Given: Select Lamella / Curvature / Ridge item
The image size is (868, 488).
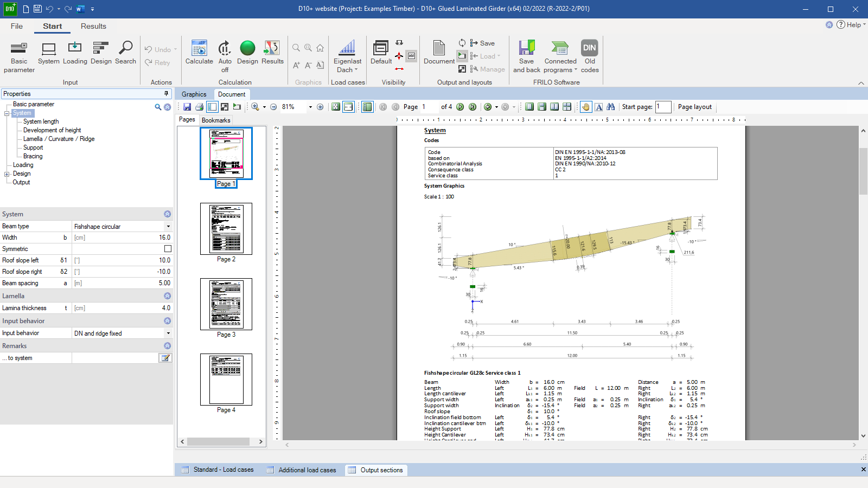Looking at the screenshot, I should pyautogui.click(x=59, y=139).
